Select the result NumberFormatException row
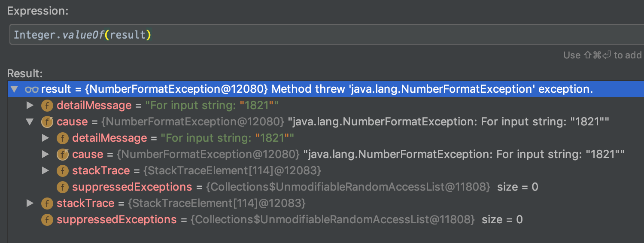 326,89
